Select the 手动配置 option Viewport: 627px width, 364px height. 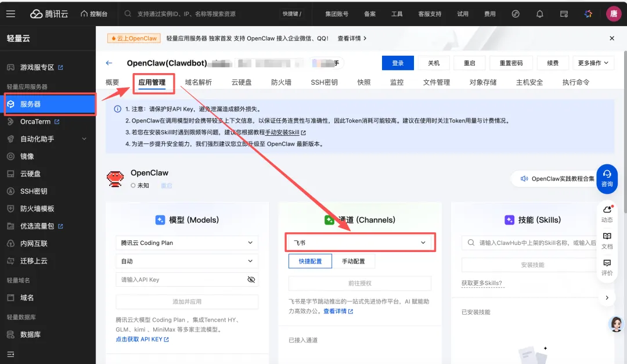click(x=354, y=261)
